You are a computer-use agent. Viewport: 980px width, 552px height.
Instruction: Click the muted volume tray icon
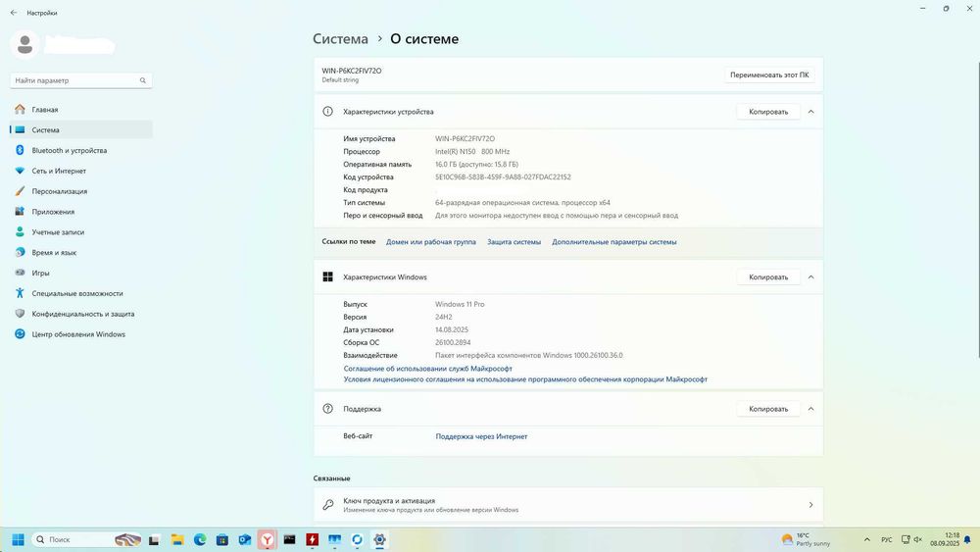pyautogui.click(x=917, y=539)
